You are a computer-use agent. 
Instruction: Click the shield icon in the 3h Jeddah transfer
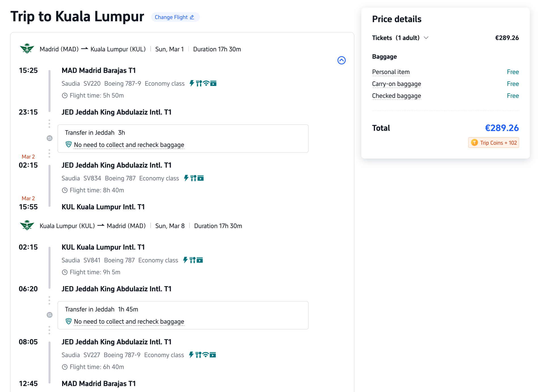click(x=68, y=144)
